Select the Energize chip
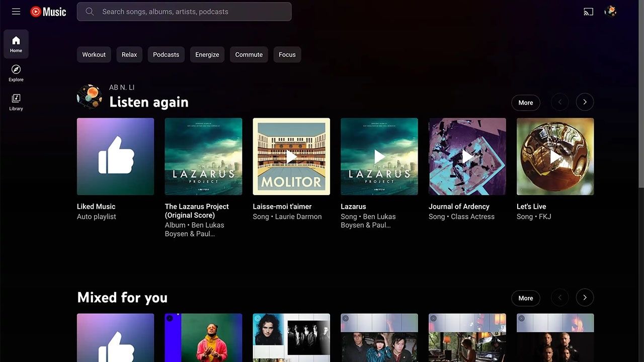This screenshot has width=644, height=362. (207, 55)
